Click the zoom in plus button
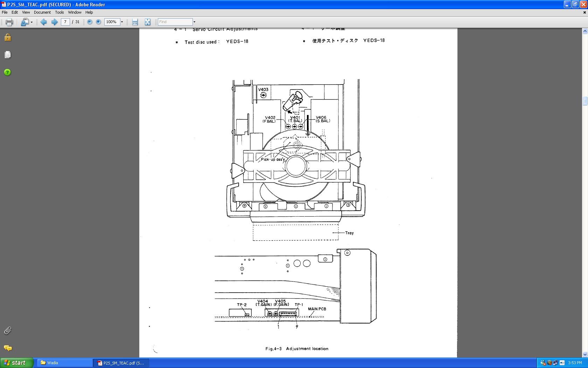Viewport: 588px width, 368px height. click(x=98, y=22)
